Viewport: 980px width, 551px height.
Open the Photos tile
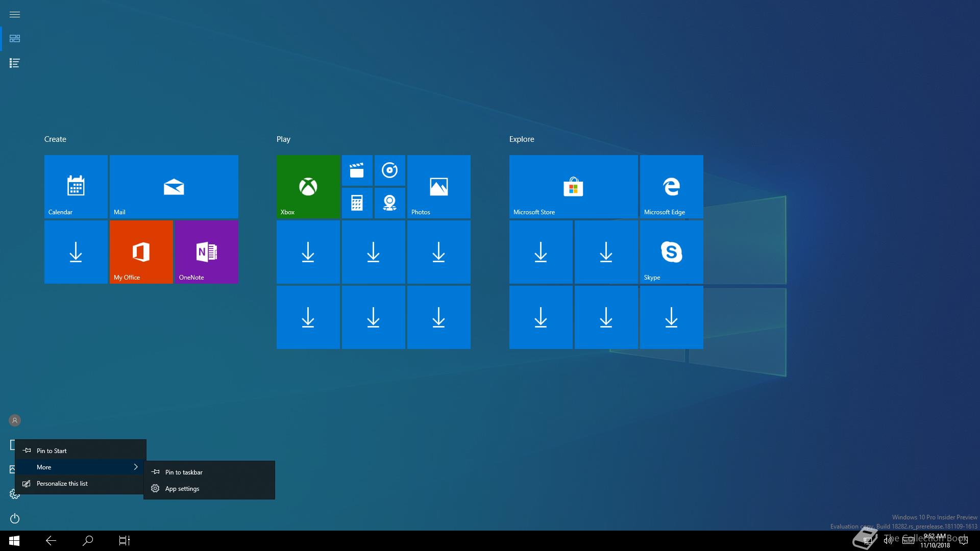(x=439, y=187)
